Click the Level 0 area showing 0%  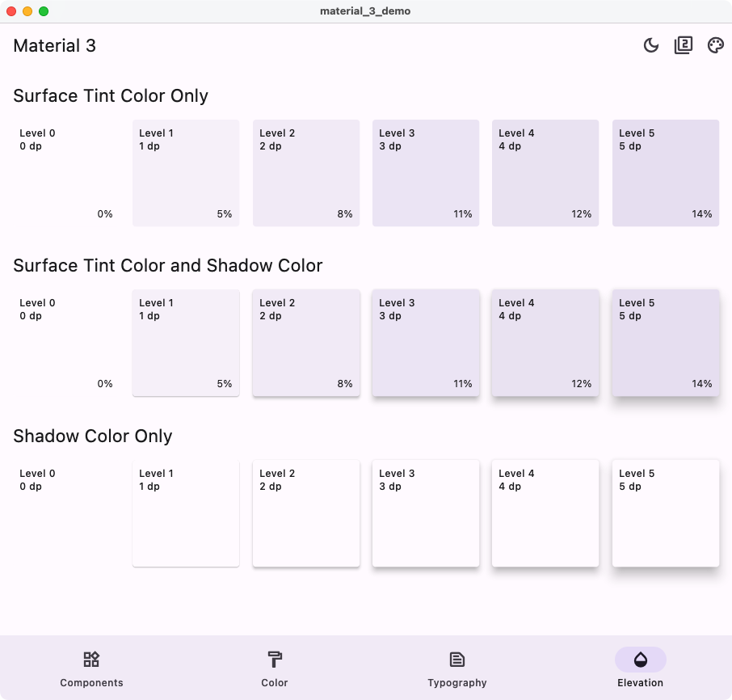(65, 172)
